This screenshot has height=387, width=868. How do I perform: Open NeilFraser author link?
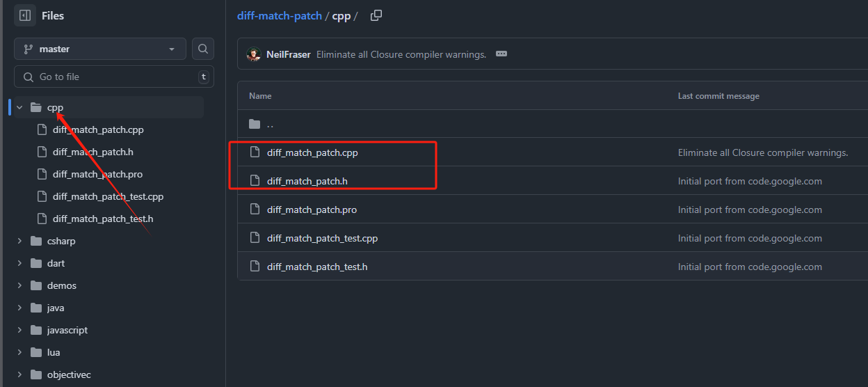pyautogui.click(x=288, y=54)
